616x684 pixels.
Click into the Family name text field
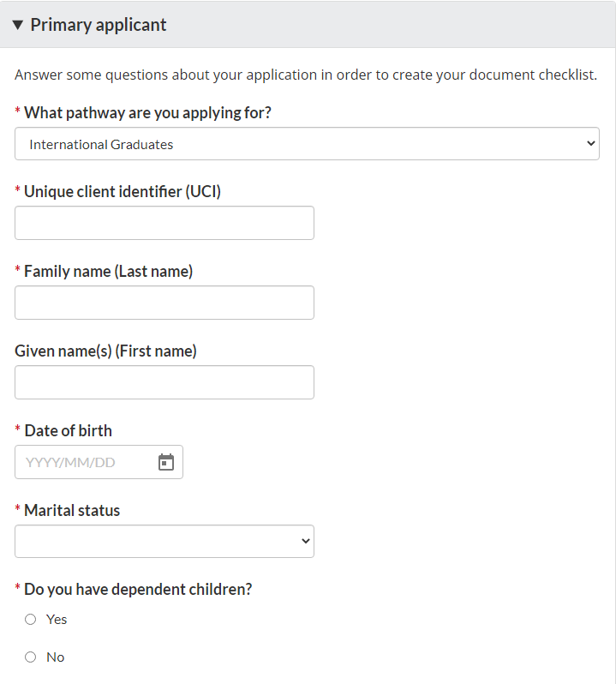click(x=164, y=303)
